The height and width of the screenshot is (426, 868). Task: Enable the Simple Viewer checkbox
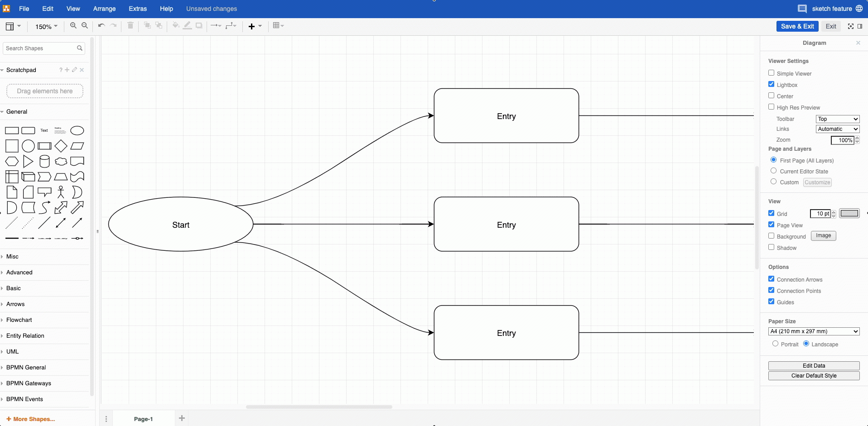coord(771,73)
